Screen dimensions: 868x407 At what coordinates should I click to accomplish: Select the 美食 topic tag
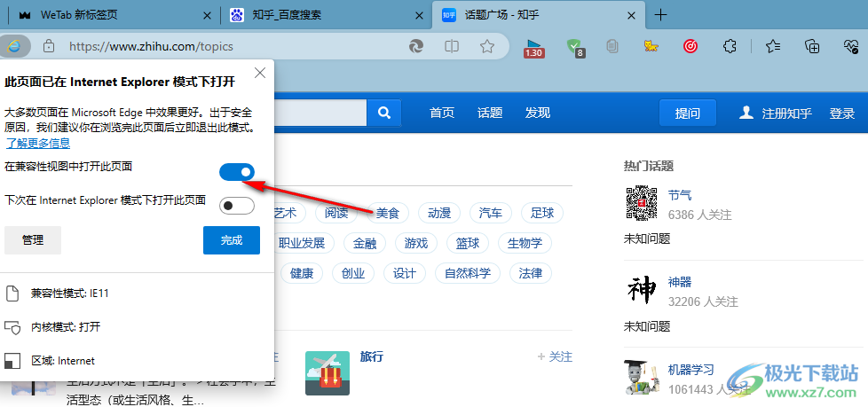388,213
